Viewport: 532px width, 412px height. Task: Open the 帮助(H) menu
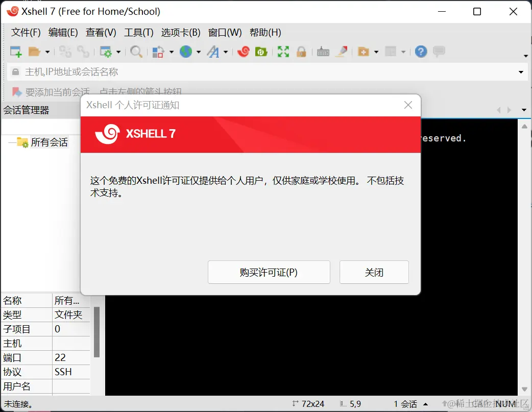(265, 33)
